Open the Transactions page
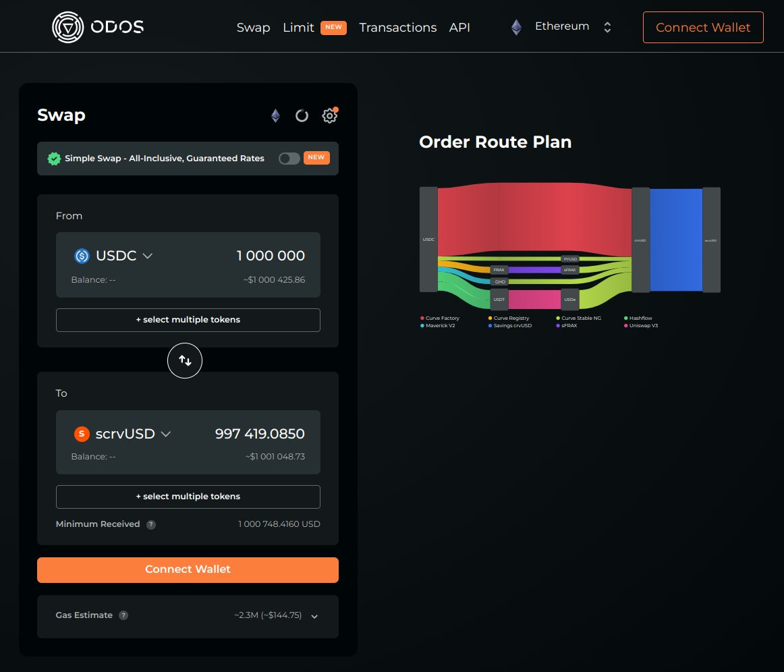Screen dimensions: 784x672 click(397, 28)
